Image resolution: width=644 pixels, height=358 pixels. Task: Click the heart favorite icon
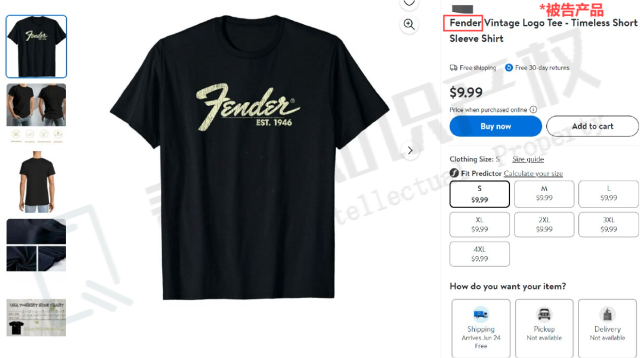click(x=408, y=4)
